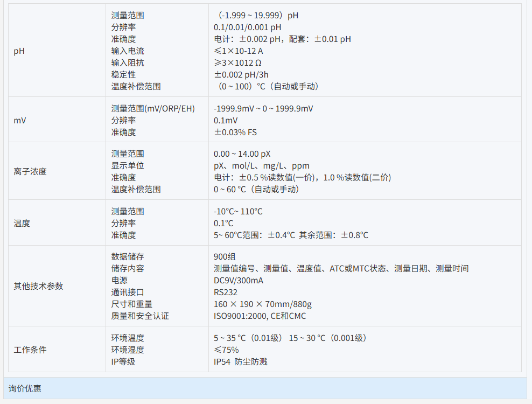Click the (-1.999 ~ 19.999) pH value
Viewport: 532px width, 404px height.
click(x=255, y=16)
